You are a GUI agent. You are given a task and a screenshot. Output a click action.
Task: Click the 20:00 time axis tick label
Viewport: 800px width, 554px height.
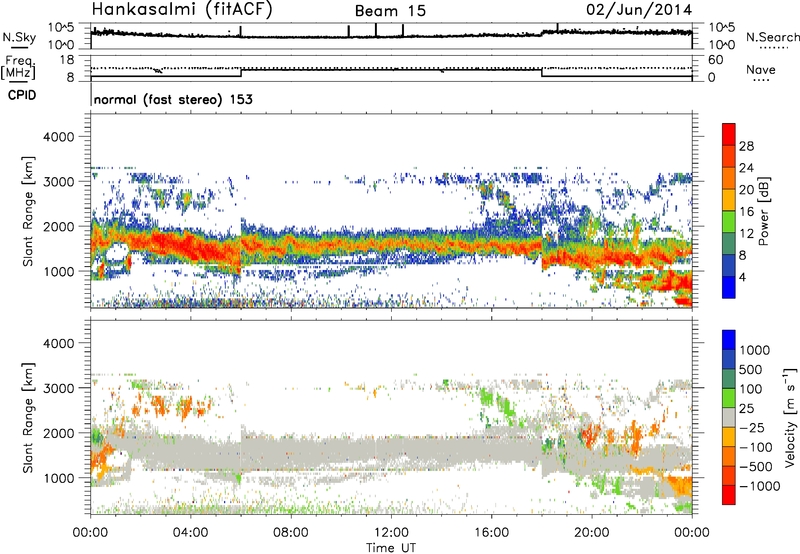591,533
